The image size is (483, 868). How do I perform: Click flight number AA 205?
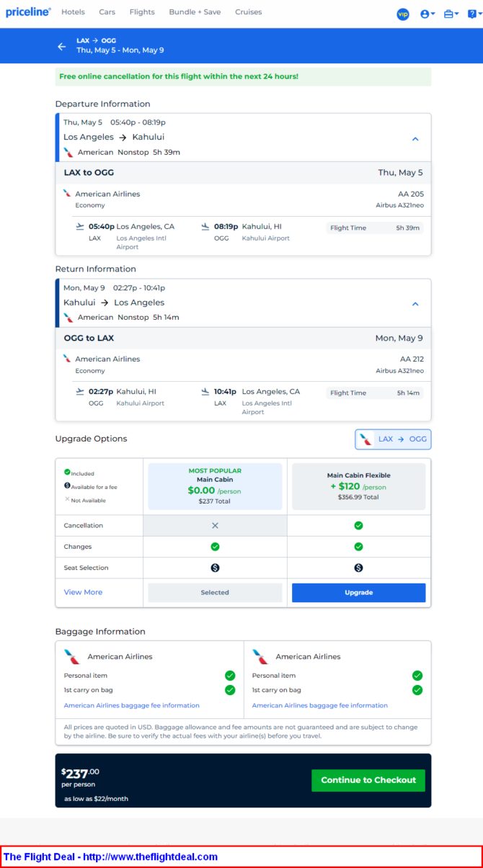tap(411, 194)
